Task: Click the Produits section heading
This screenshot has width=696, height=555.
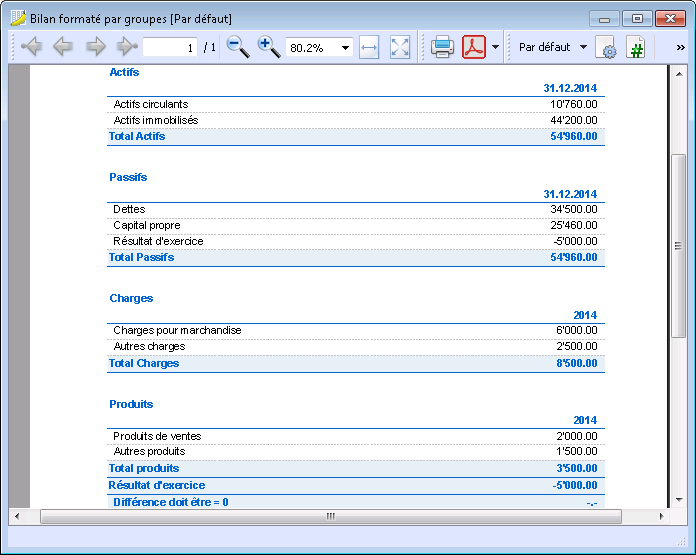Action: pos(131,404)
